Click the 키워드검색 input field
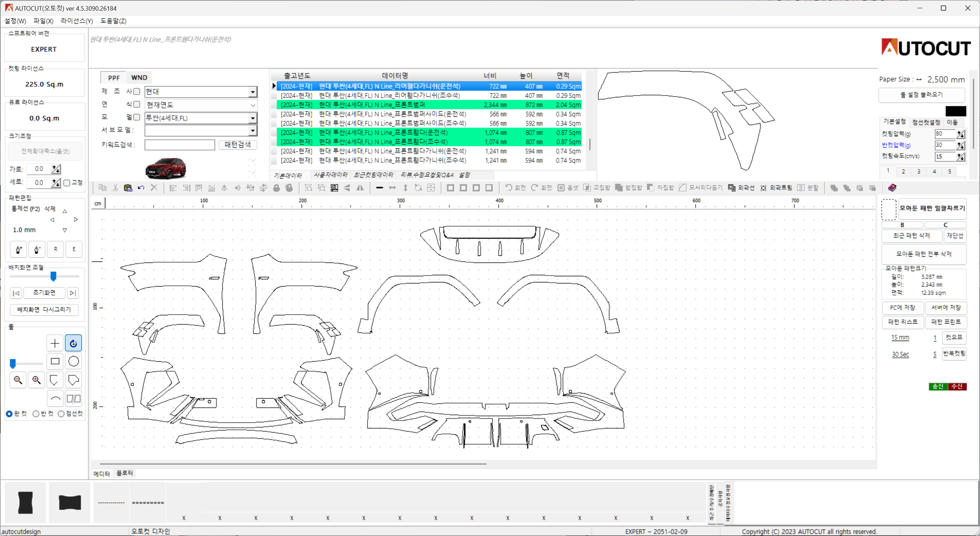 180,145
